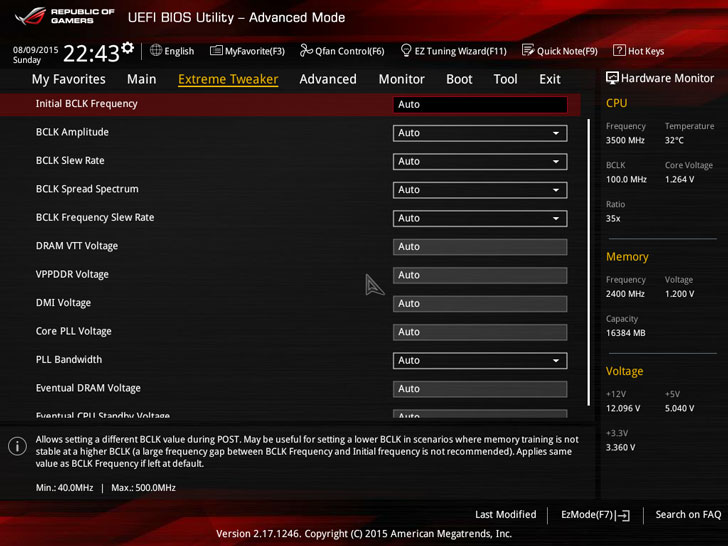Viewport: 728px width, 546px height.
Task: Click the Memory capacity value 16384 MB
Action: click(x=625, y=333)
